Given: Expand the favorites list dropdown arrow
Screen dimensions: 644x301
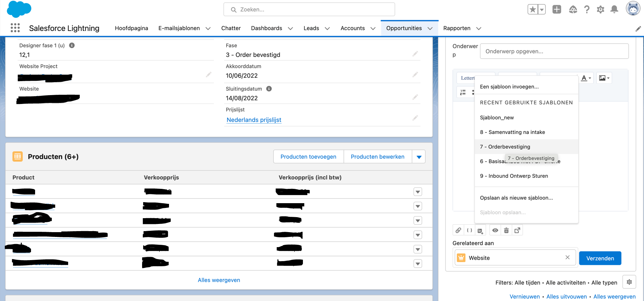Looking at the screenshot, I should point(542,10).
